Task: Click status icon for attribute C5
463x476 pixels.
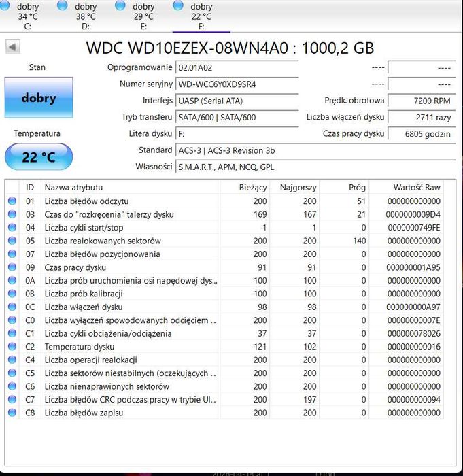Action: [12, 373]
